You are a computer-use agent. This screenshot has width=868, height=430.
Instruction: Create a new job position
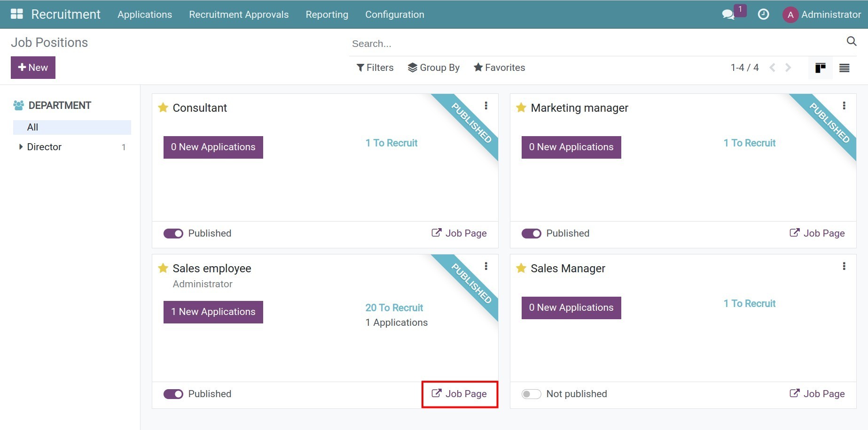tap(33, 68)
